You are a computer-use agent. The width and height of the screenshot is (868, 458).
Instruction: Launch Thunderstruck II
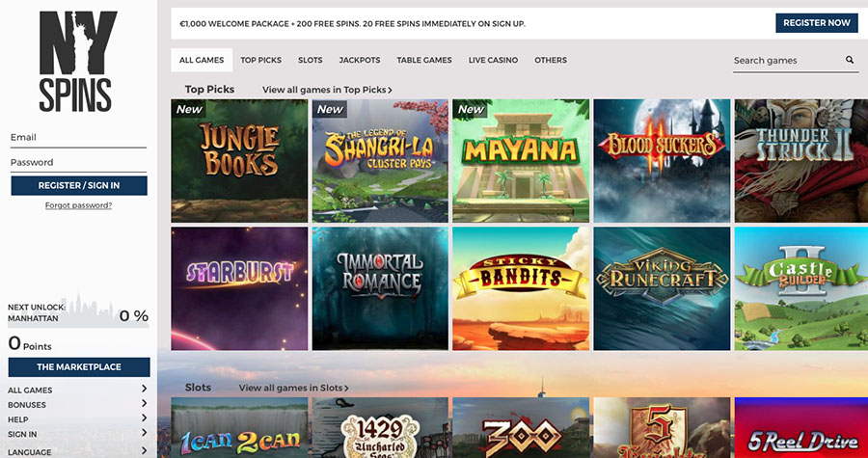point(801,161)
